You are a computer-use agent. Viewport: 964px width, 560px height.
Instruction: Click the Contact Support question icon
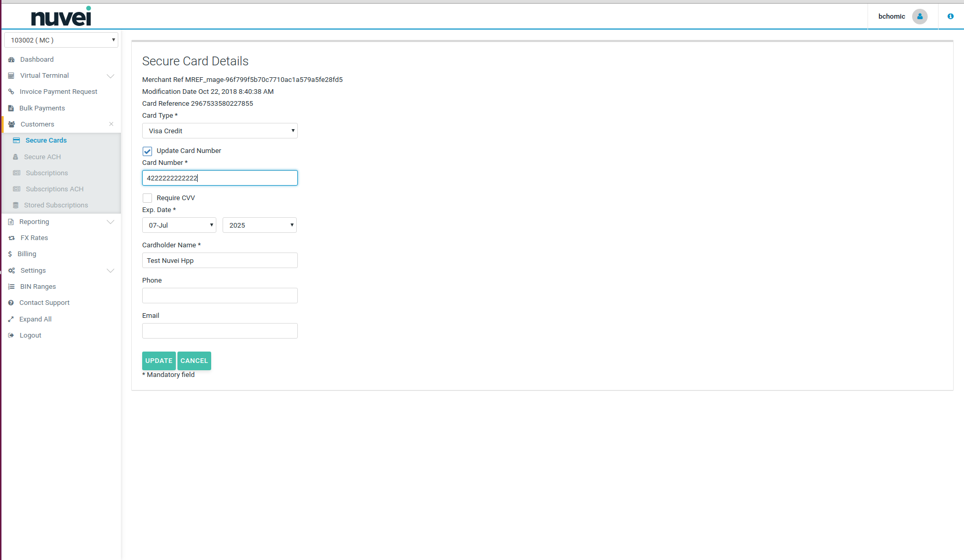tap(11, 303)
